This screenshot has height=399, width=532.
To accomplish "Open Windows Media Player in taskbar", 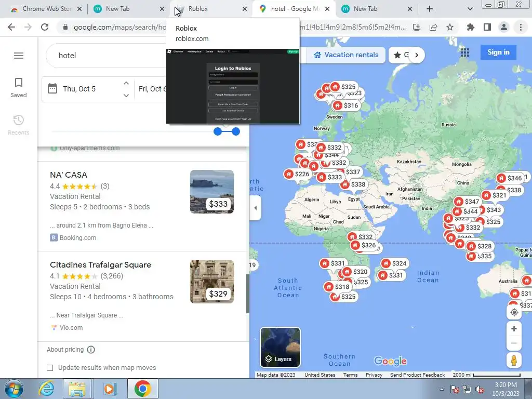I will pyautogui.click(x=109, y=389).
